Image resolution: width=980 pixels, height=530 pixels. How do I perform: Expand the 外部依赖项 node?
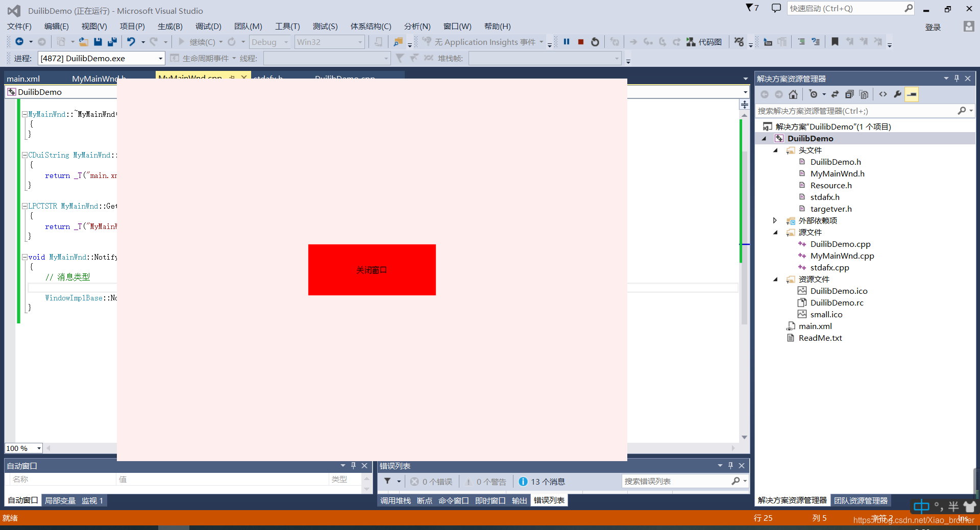[775, 220]
